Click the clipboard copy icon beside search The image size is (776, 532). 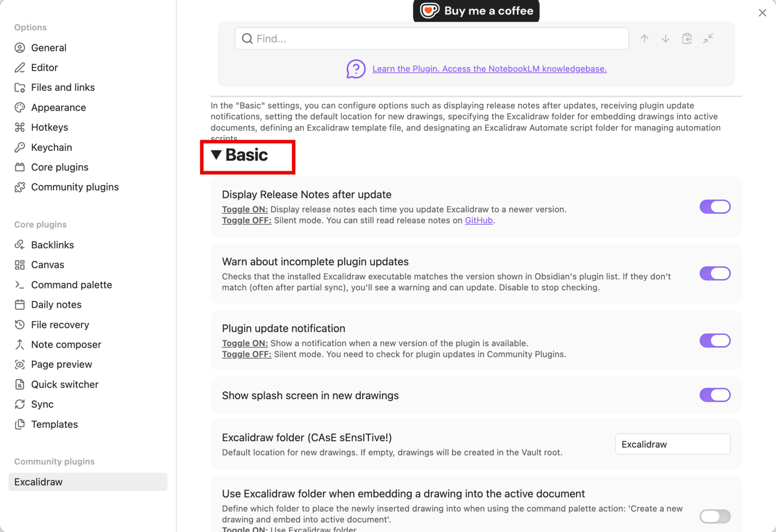687,38
